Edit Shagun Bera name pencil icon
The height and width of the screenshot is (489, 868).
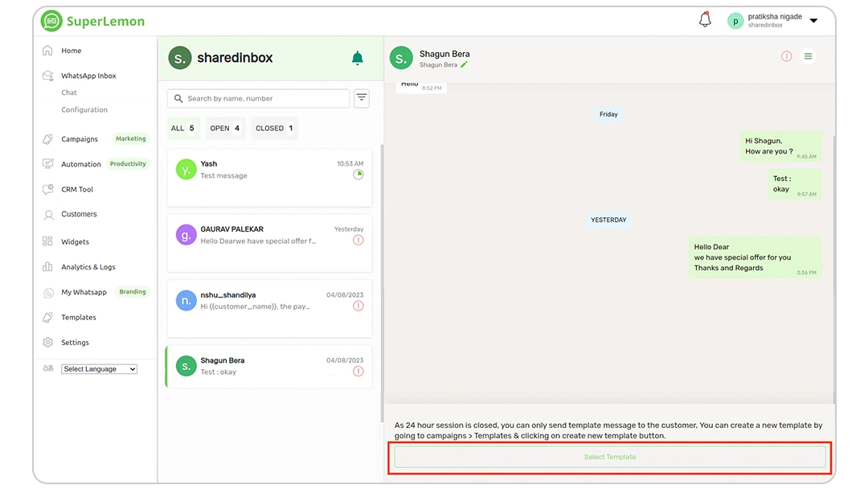[464, 65]
